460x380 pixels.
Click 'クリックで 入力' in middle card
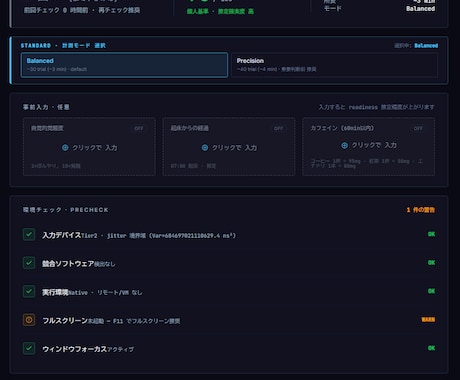pyautogui.click(x=235, y=148)
